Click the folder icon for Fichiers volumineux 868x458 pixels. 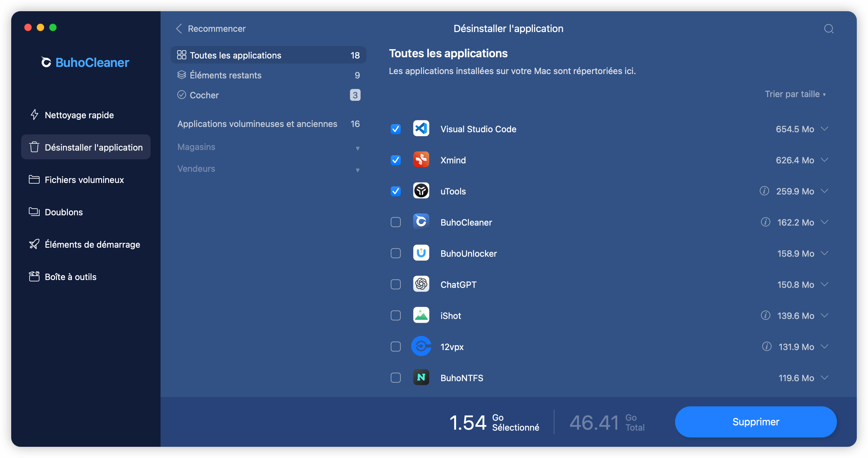coord(34,179)
